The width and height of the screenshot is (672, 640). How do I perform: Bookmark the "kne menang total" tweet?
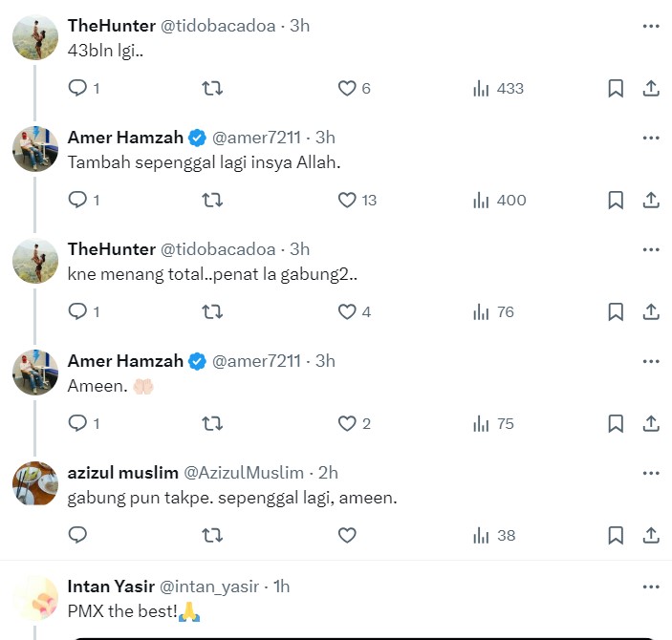coord(616,312)
